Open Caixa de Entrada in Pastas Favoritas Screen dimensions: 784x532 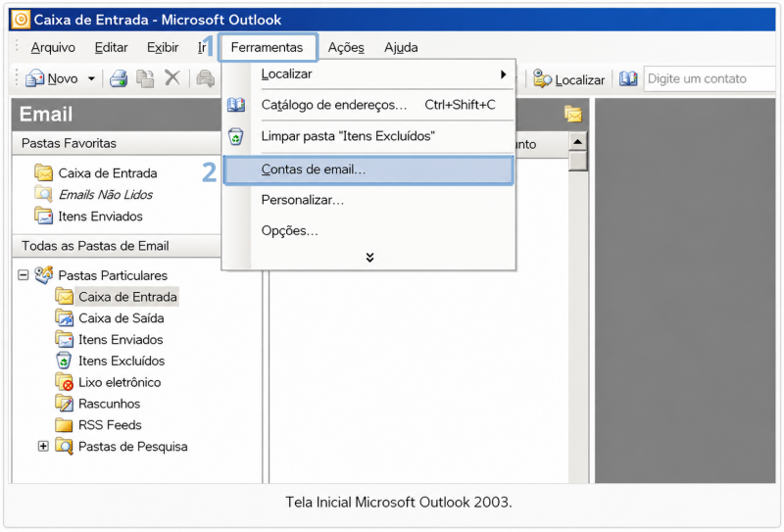click(x=108, y=173)
